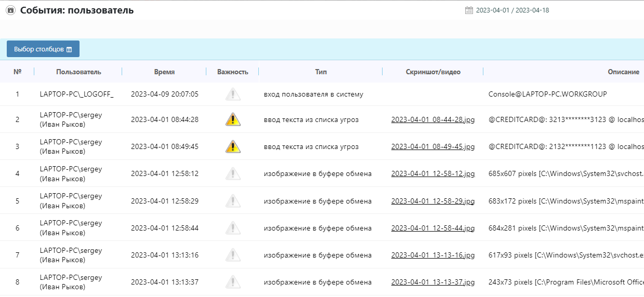Click the Тип column header

click(x=321, y=72)
